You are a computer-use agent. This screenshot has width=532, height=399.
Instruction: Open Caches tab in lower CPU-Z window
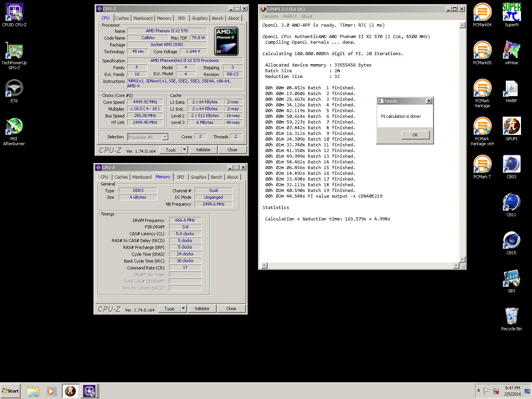[121, 177]
